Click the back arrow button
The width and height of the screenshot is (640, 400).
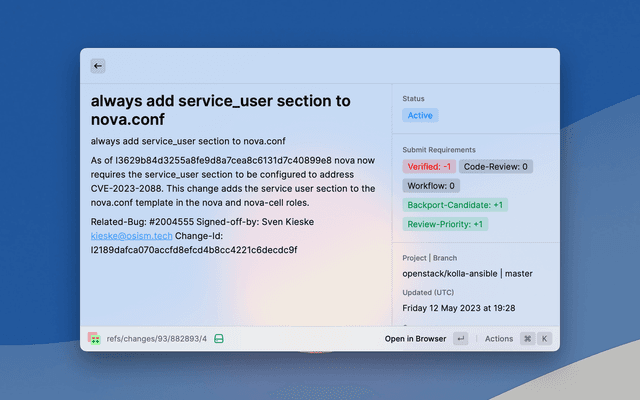[x=97, y=66]
